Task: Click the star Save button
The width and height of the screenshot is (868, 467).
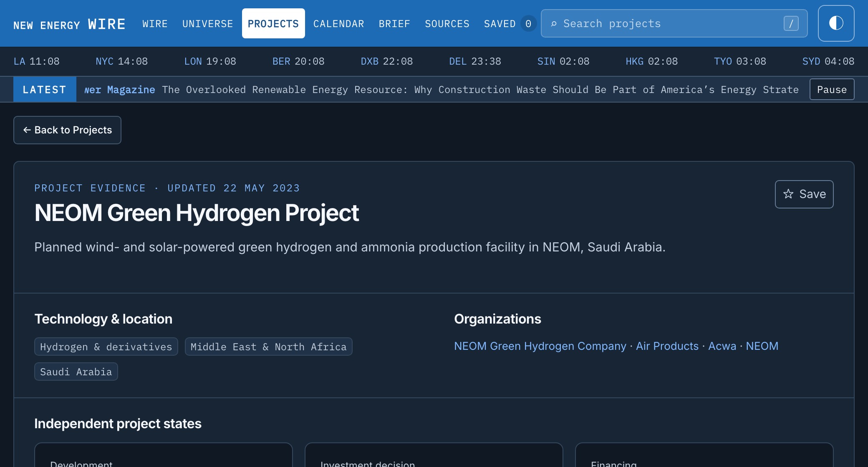Action: (x=804, y=194)
